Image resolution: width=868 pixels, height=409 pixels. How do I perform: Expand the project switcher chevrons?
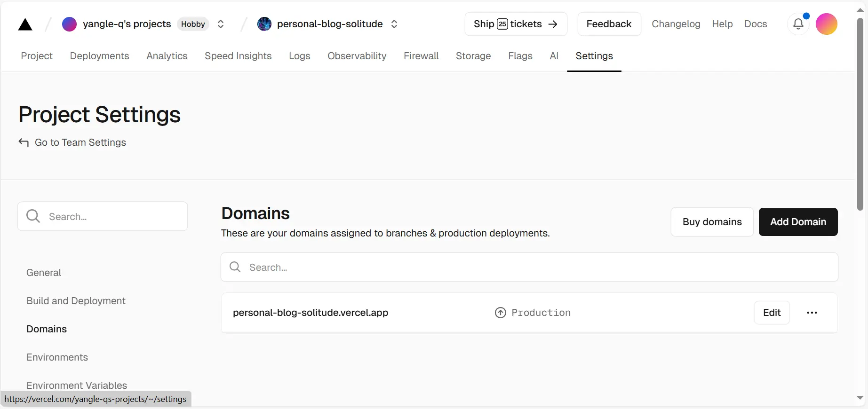tap(394, 24)
